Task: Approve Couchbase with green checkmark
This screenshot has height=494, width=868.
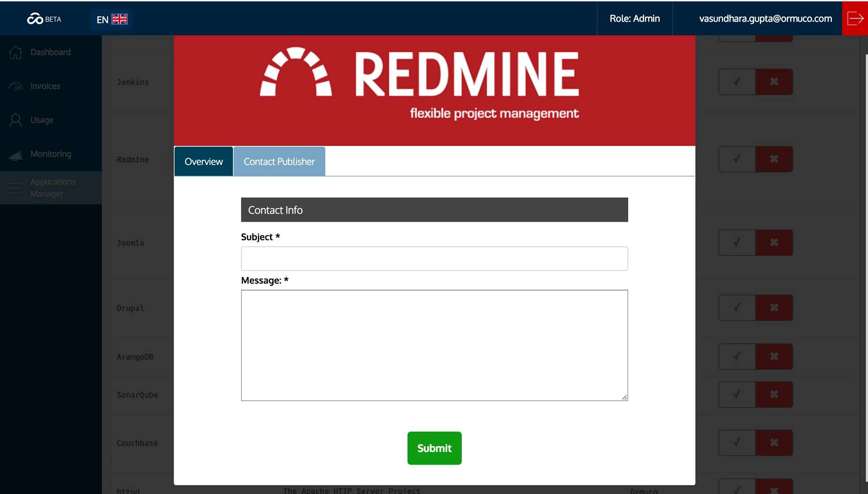Action: [737, 443]
